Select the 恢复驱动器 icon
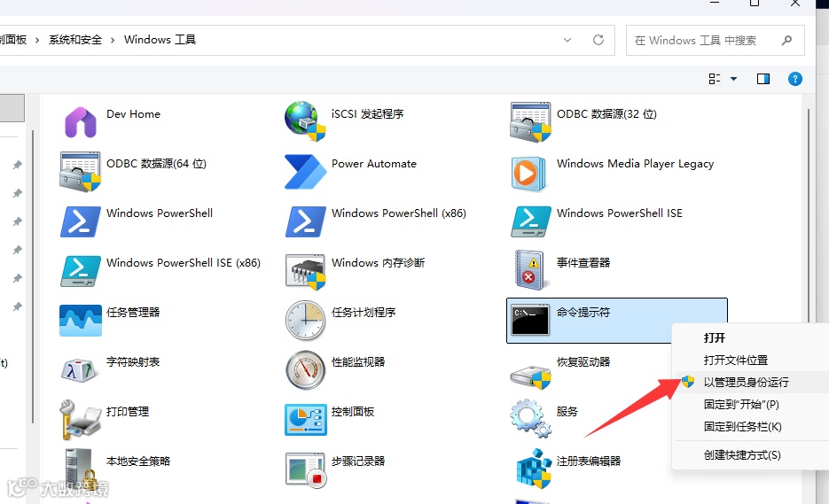 coord(530,376)
